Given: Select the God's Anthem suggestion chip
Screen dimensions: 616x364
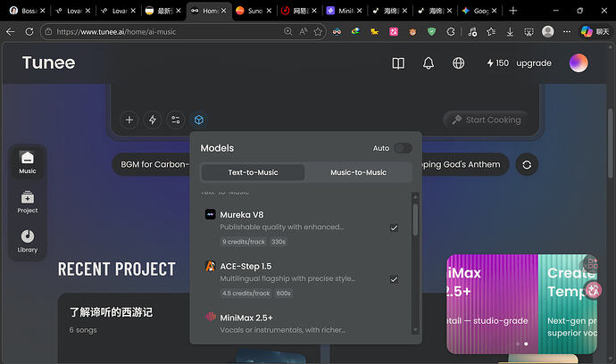Looking at the screenshot, I should point(465,164).
